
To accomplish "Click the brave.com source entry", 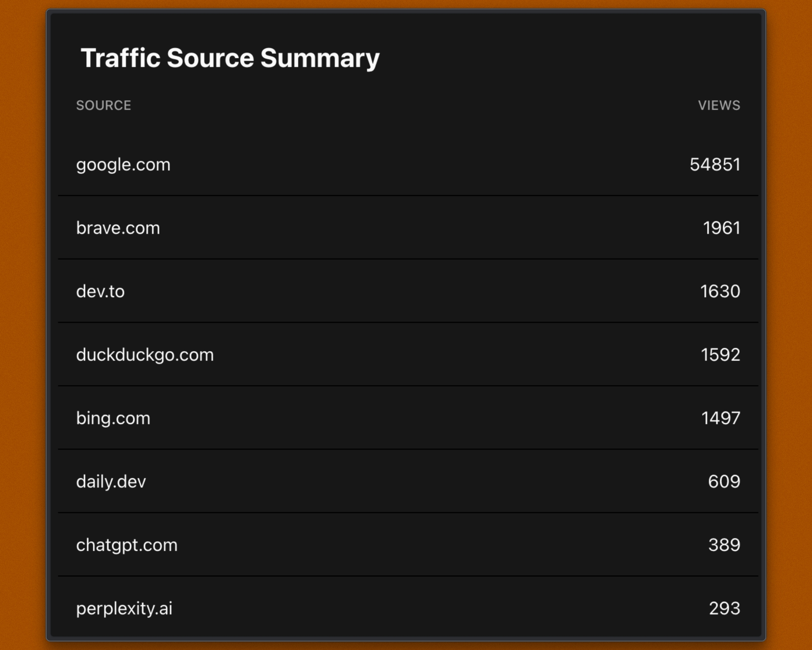I will (118, 228).
